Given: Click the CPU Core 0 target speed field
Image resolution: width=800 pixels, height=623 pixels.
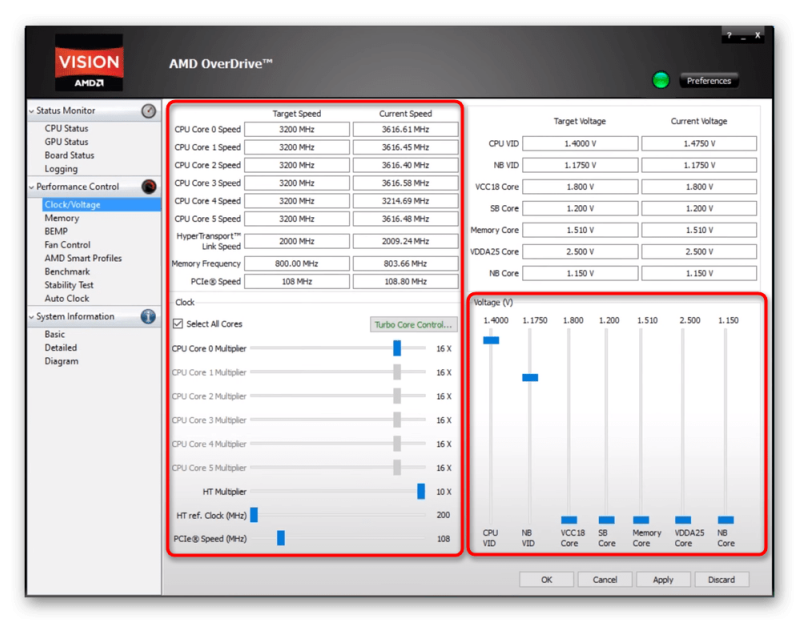Looking at the screenshot, I should point(297,130).
